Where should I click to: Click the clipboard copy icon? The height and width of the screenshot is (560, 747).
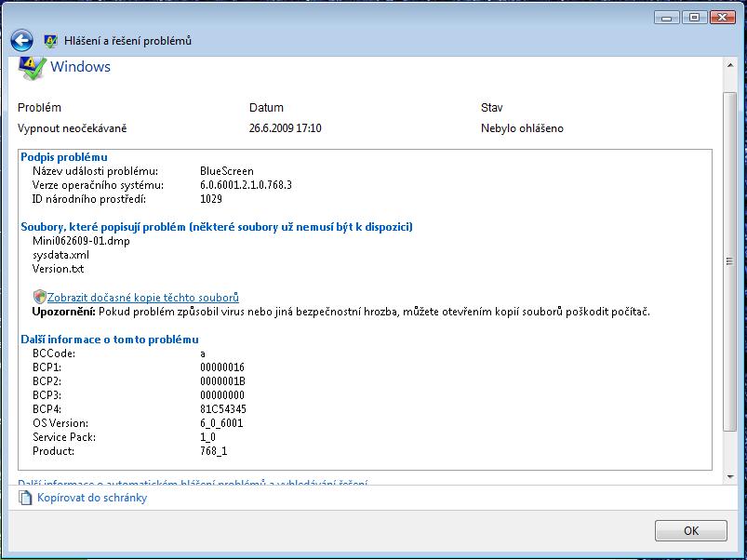(25, 498)
